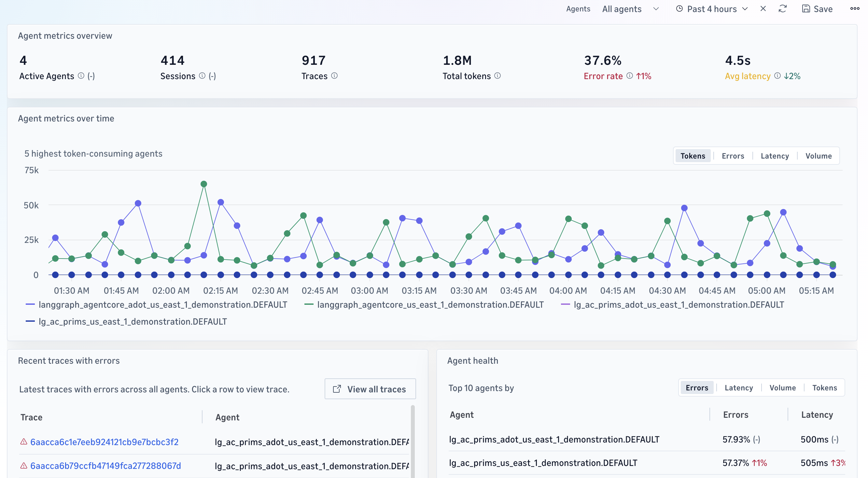Viewport: 868px width, 478px height.
Task: Click the 505ms latency value
Action: pos(814,463)
